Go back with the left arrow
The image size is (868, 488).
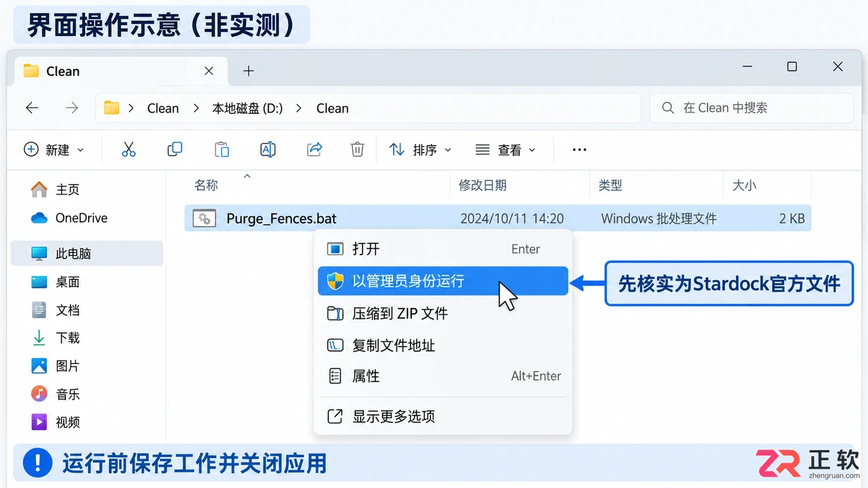click(x=32, y=108)
